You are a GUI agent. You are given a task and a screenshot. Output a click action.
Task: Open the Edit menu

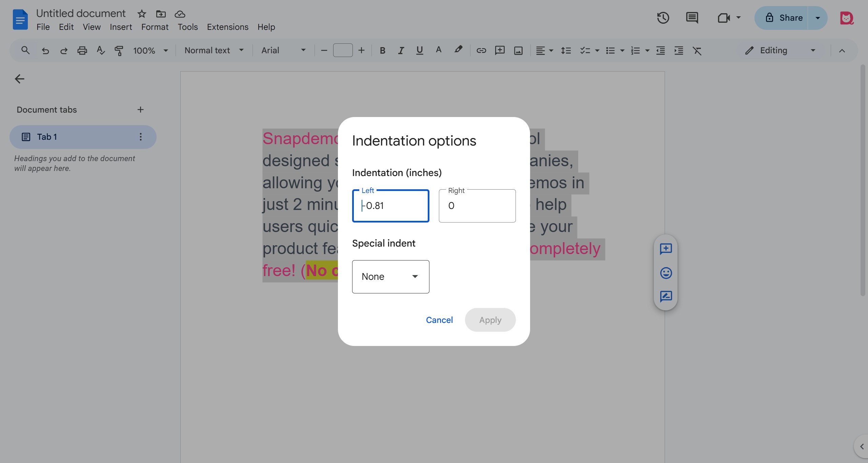pos(66,27)
